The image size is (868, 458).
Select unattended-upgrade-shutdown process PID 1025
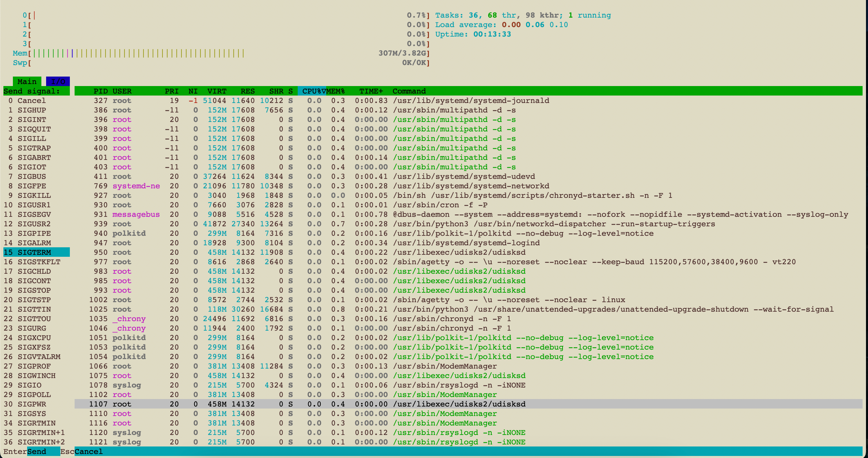pyautogui.click(x=468, y=309)
